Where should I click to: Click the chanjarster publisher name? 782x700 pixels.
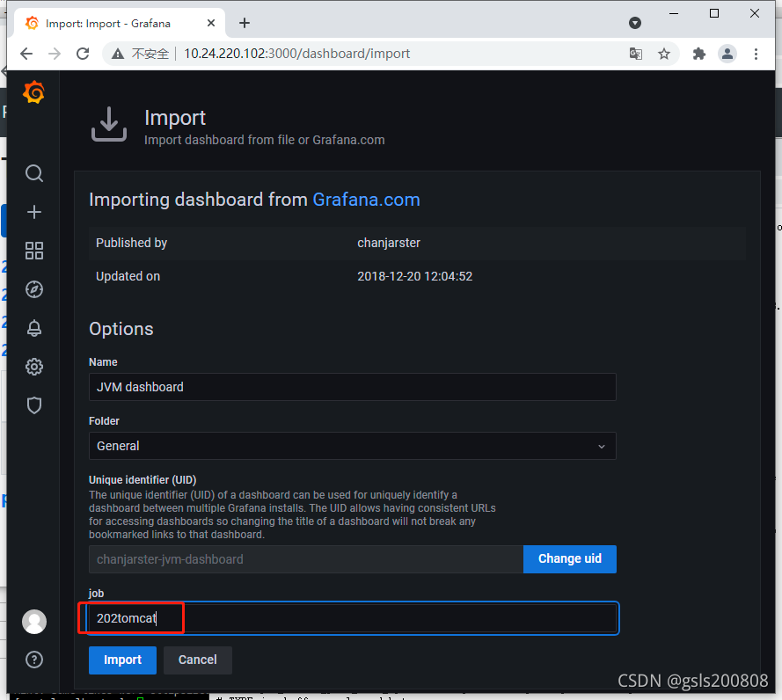pos(389,243)
